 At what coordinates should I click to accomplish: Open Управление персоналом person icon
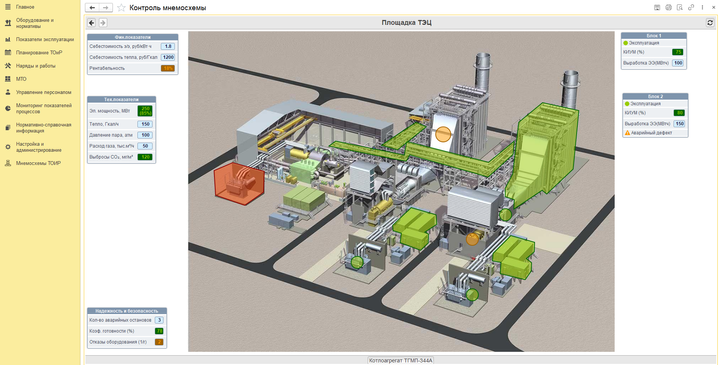[x=8, y=92]
